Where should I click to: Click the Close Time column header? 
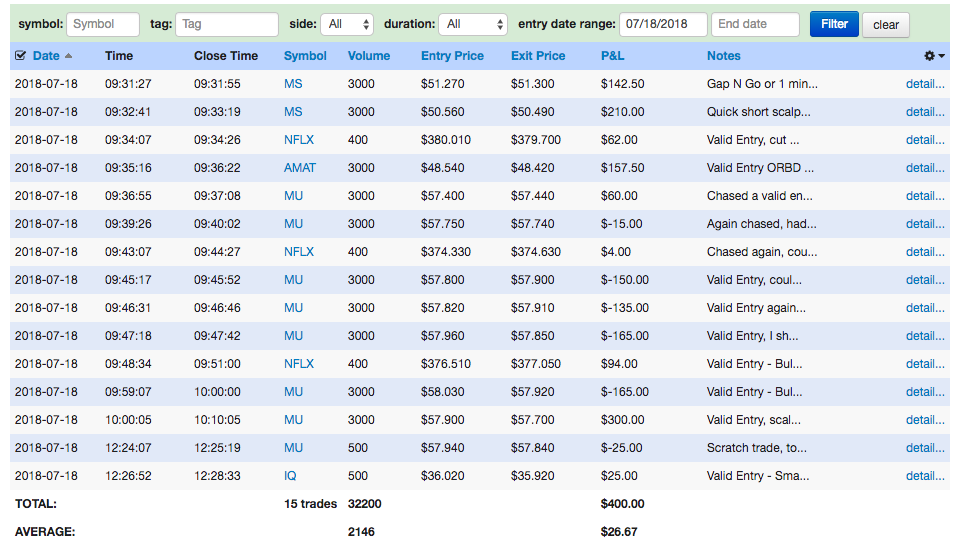click(x=226, y=56)
